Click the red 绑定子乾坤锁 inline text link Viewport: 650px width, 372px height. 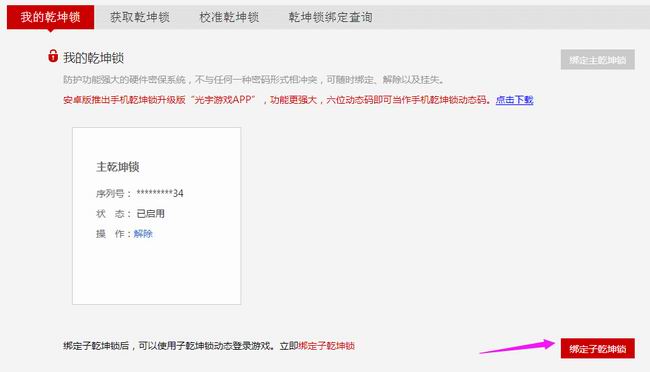pos(326,346)
